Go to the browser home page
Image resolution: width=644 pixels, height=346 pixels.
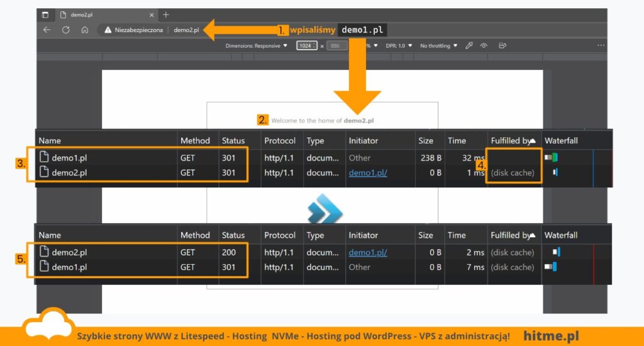coord(85,30)
